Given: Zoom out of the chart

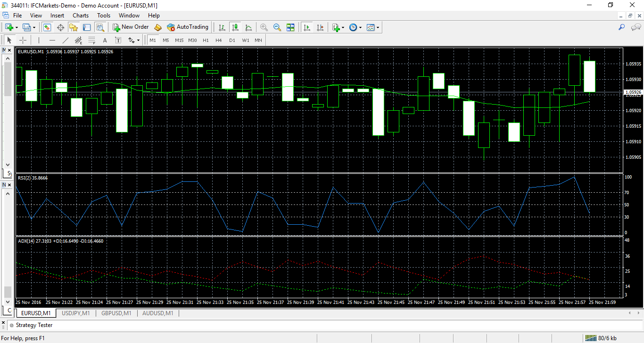Looking at the screenshot, I should coord(277,27).
